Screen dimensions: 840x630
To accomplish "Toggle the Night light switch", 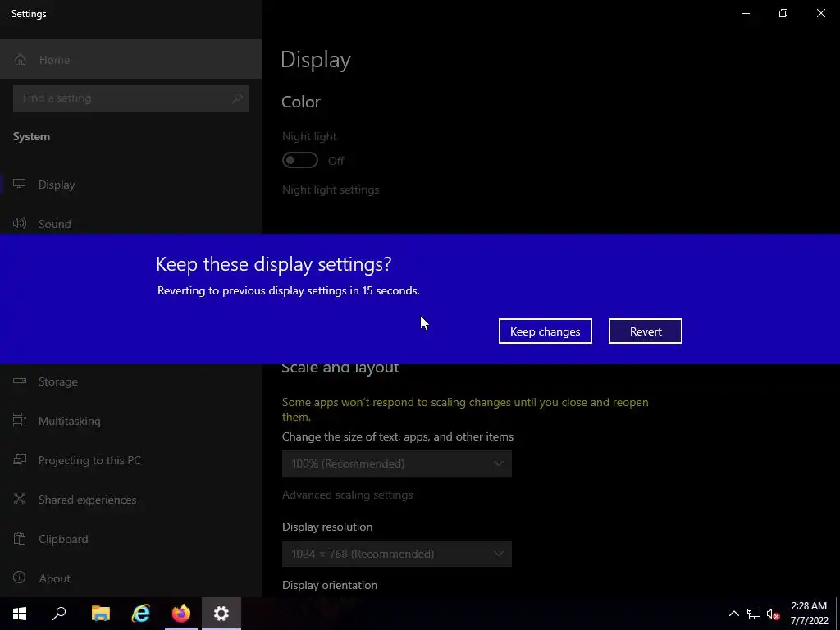I will click(300, 160).
